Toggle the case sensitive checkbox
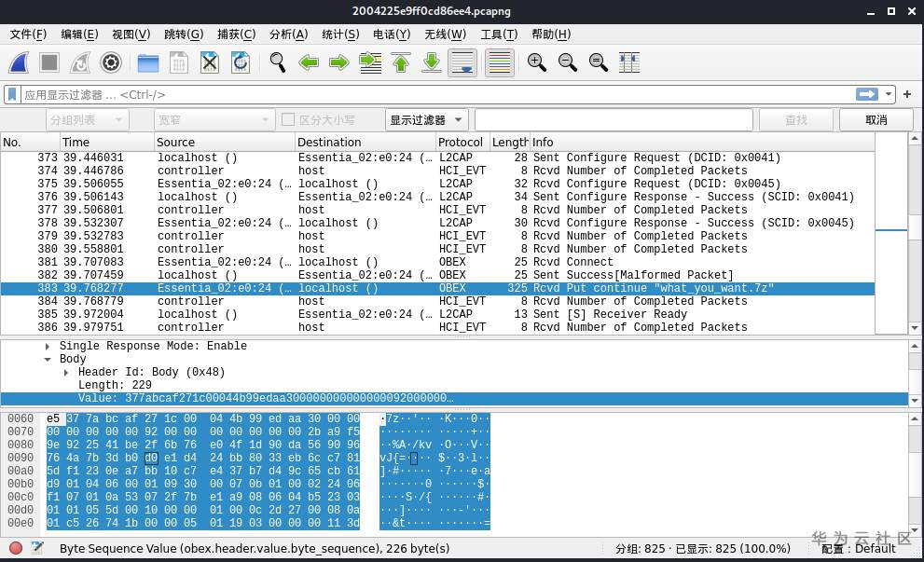Screen dimensions: 924x562 coord(288,119)
